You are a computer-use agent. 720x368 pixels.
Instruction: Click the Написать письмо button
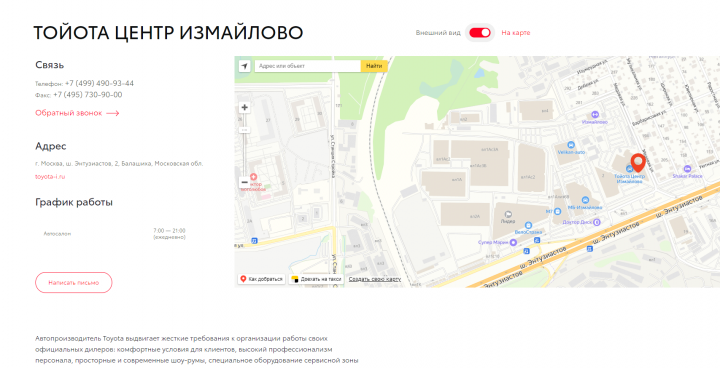click(x=73, y=283)
